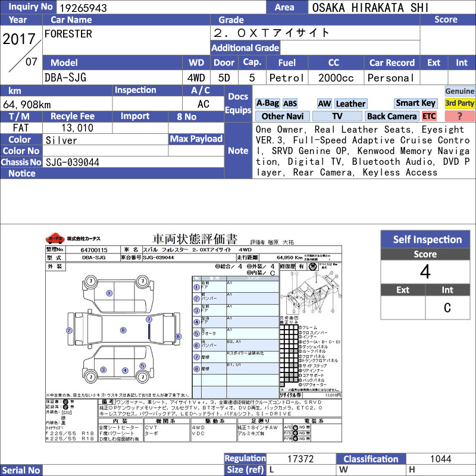Screen dimensions: 476x476
Task: Select the TV equipment badge
Action: [x=337, y=116]
